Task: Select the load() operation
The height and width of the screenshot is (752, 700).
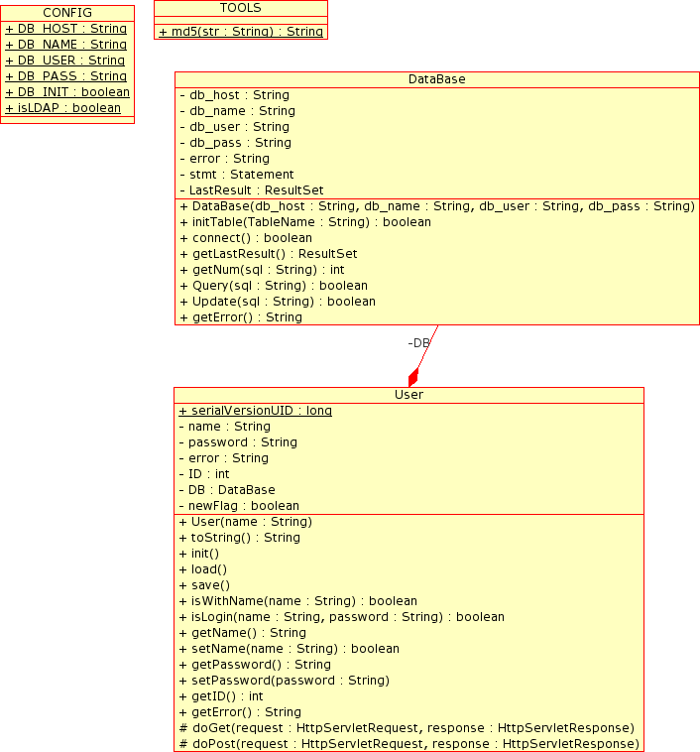Action: point(203,569)
